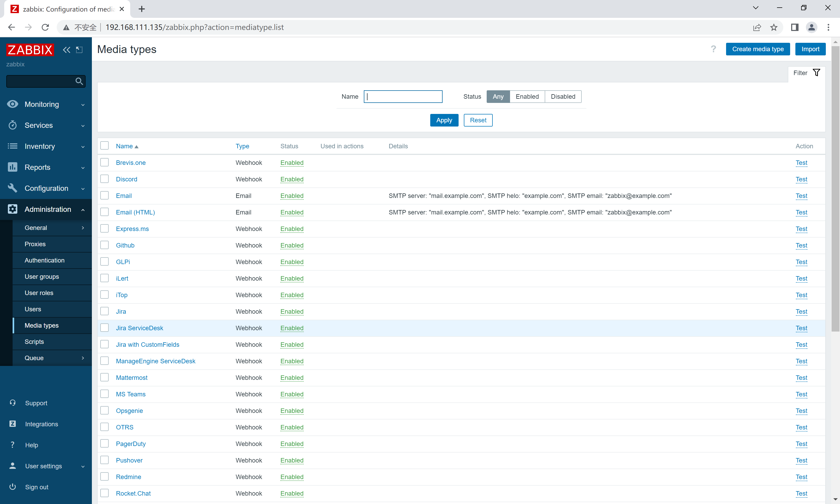
Task: Open Chrome three-dot menu
Action: coord(828,27)
